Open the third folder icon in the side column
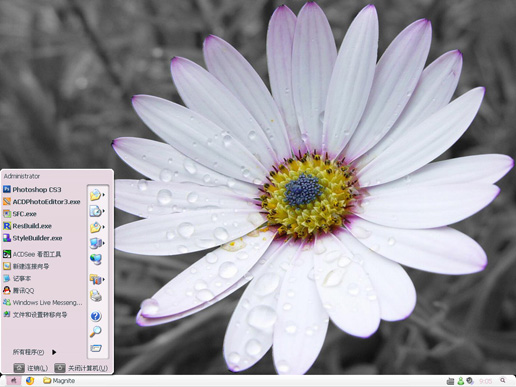This screenshot has width=516, height=387. tap(96, 227)
